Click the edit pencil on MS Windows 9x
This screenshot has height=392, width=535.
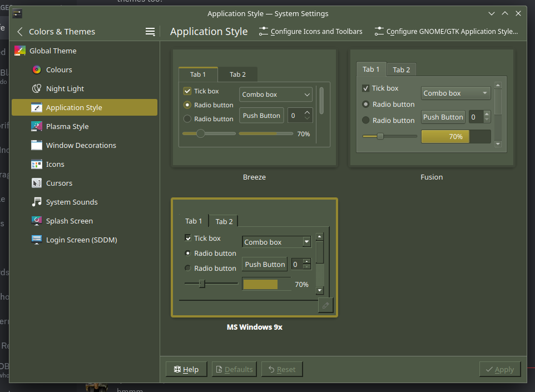click(325, 305)
